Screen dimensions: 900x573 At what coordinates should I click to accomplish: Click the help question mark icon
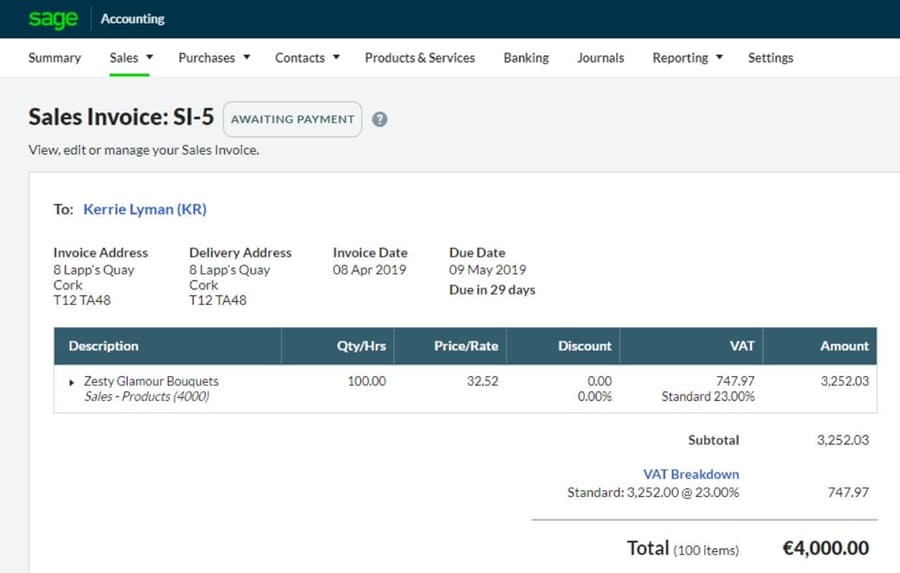click(x=379, y=119)
